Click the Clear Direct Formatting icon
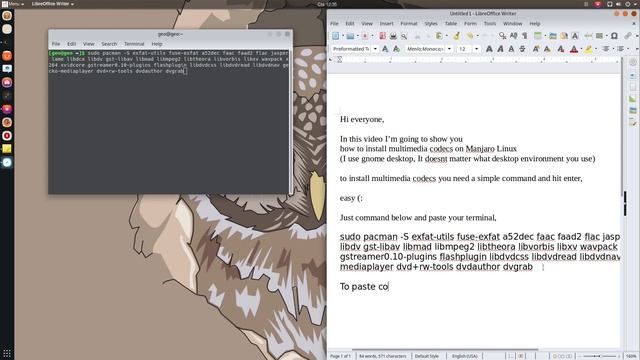This screenshot has width=640, height=360. (x=561, y=49)
